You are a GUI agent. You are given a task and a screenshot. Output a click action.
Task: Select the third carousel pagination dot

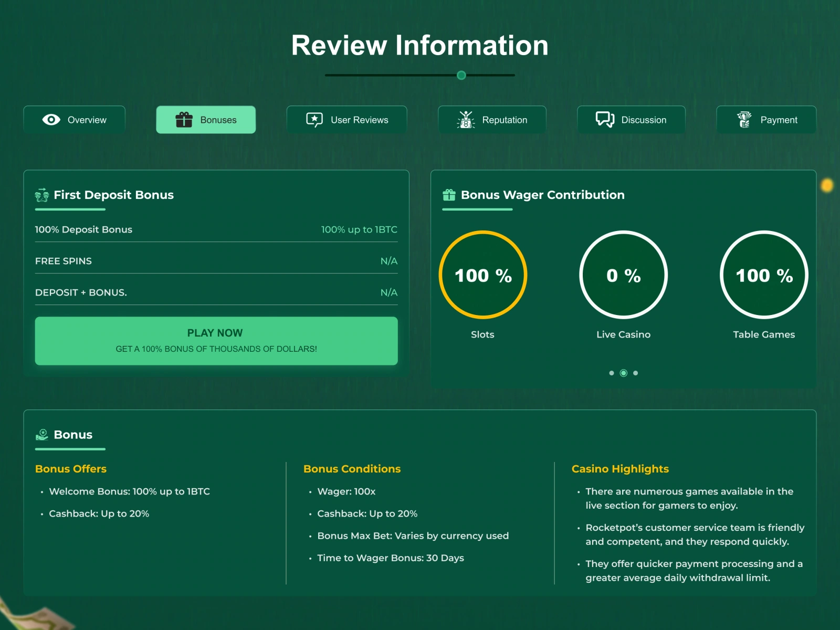[x=636, y=373]
